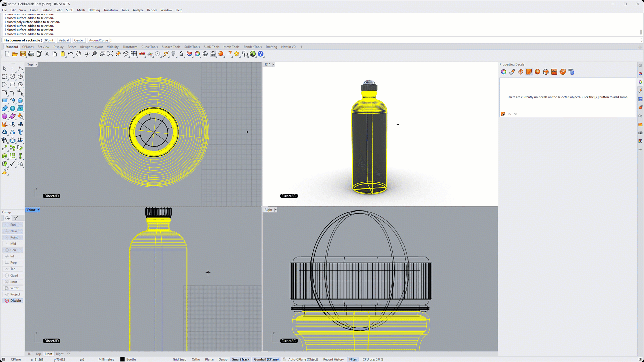Click the orange Render sphere icon
644x362 pixels.
pos(221,54)
